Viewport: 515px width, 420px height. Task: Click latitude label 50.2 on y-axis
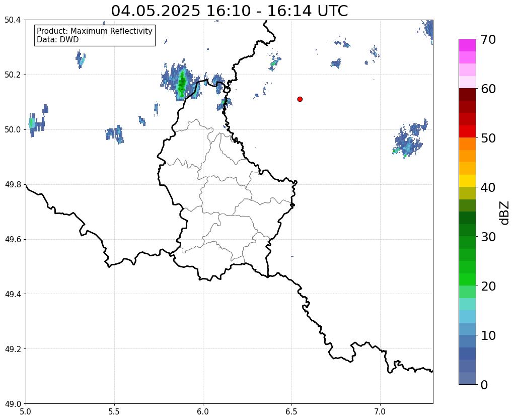[x=13, y=75]
